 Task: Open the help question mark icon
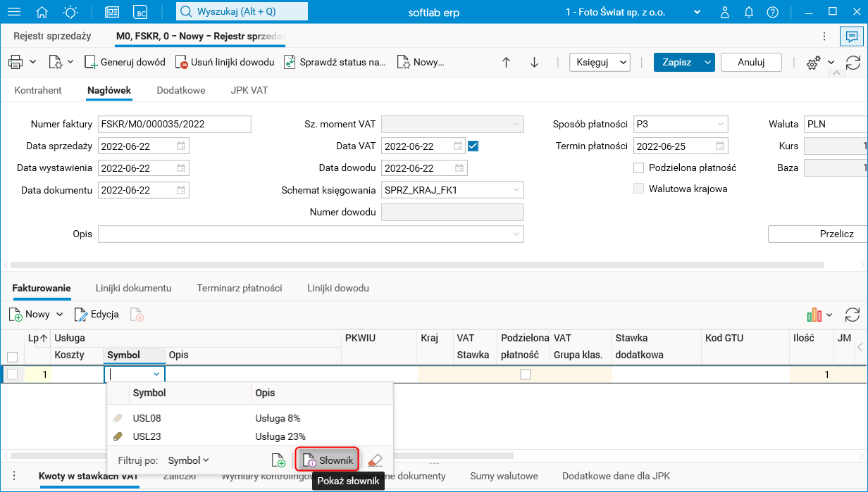click(773, 12)
